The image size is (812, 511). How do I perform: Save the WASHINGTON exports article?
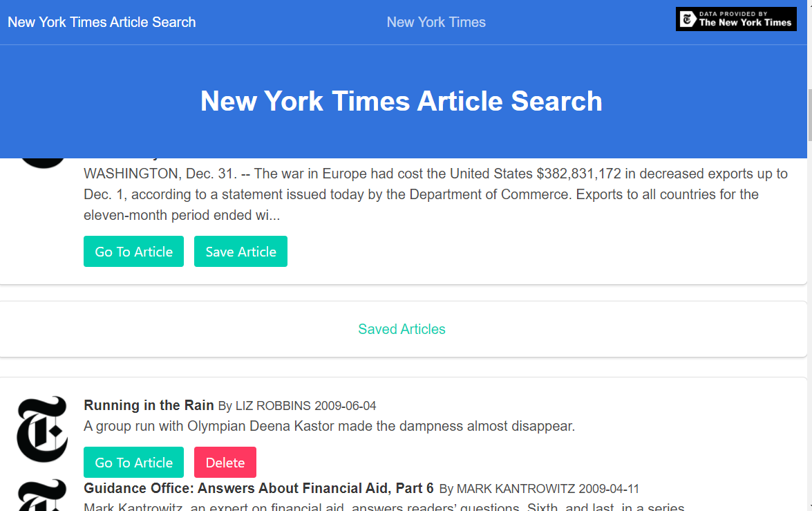click(x=240, y=252)
